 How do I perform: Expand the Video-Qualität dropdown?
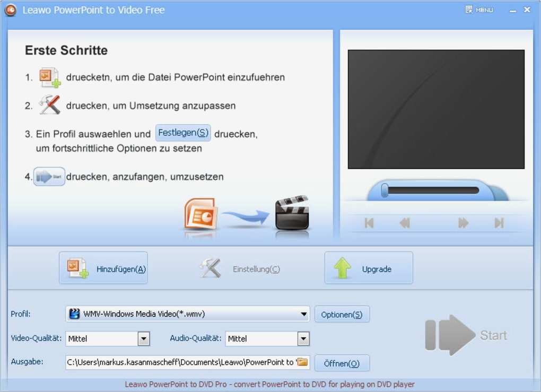pyautogui.click(x=144, y=338)
